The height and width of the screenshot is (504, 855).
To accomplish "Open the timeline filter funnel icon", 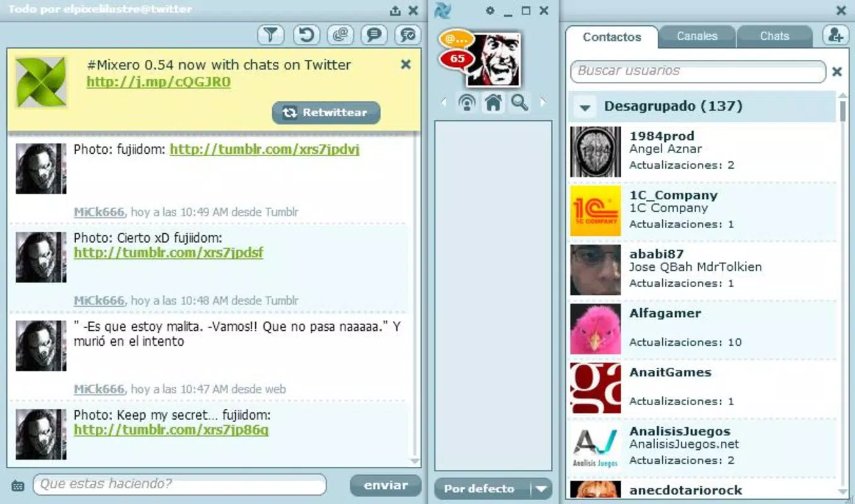I will point(272,35).
